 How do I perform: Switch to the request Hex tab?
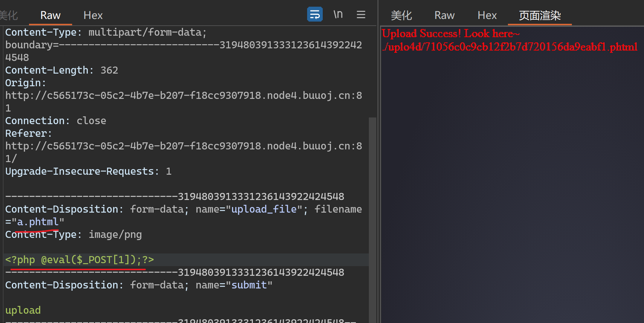(x=93, y=15)
